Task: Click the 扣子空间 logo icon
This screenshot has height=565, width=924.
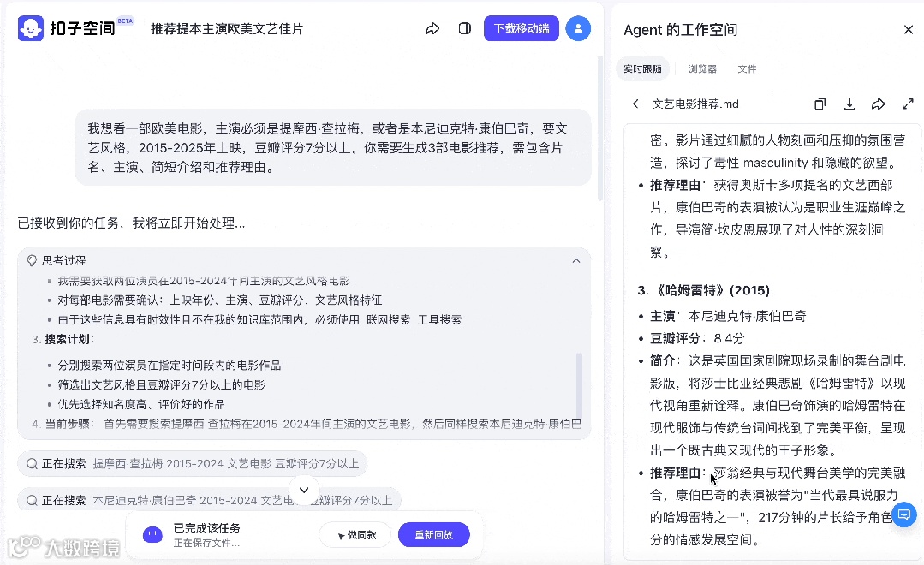Action: tap(31, 28)
